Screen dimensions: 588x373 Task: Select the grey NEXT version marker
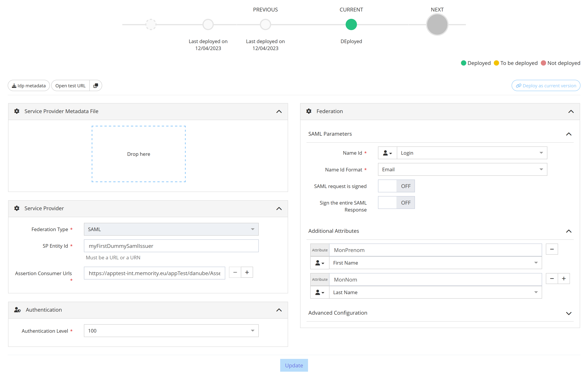pyautogui.click(x=437, y=25)
